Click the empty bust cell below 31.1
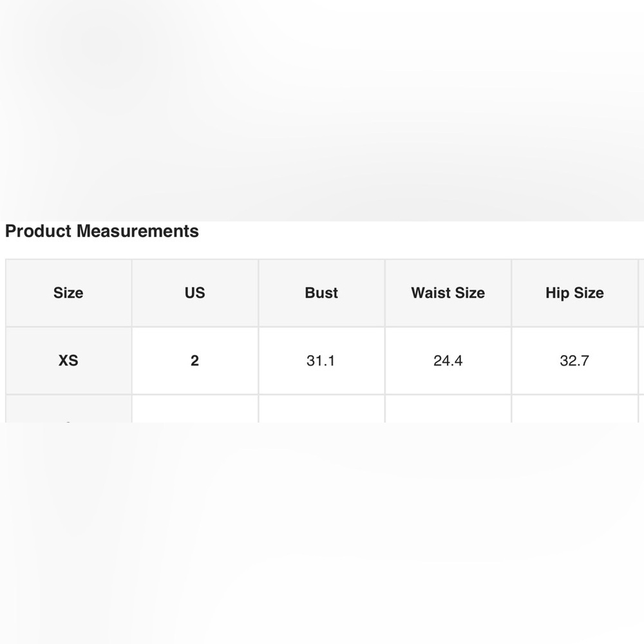Image resolution: width=644 pixels, height=644 pixels. (x=321, y=409)
